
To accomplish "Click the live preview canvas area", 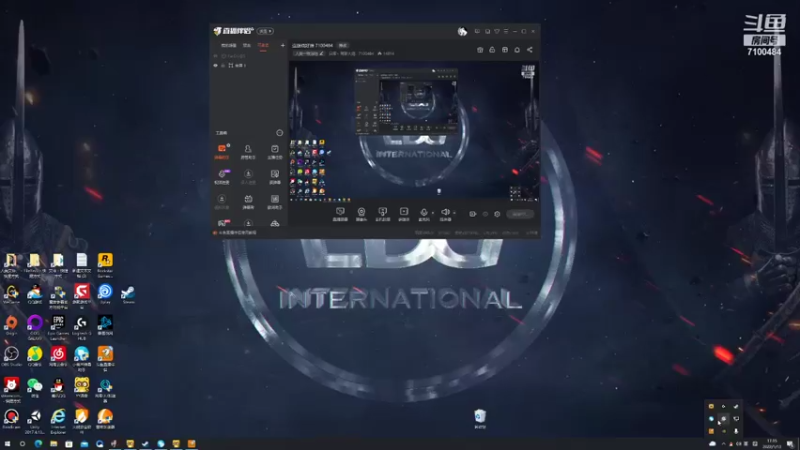I will 414,132.
